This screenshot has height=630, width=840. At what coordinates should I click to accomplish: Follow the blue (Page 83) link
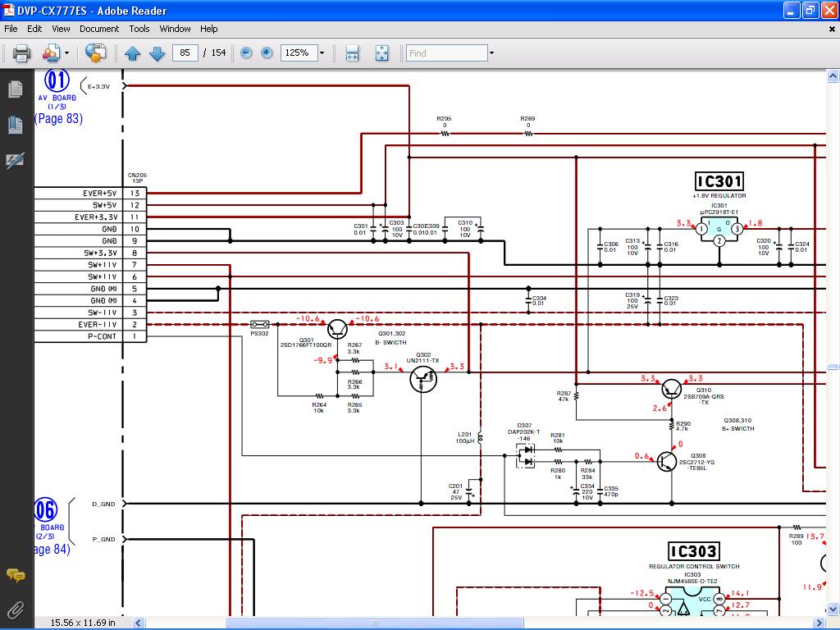pyautogui.click(x=58, y=118)
